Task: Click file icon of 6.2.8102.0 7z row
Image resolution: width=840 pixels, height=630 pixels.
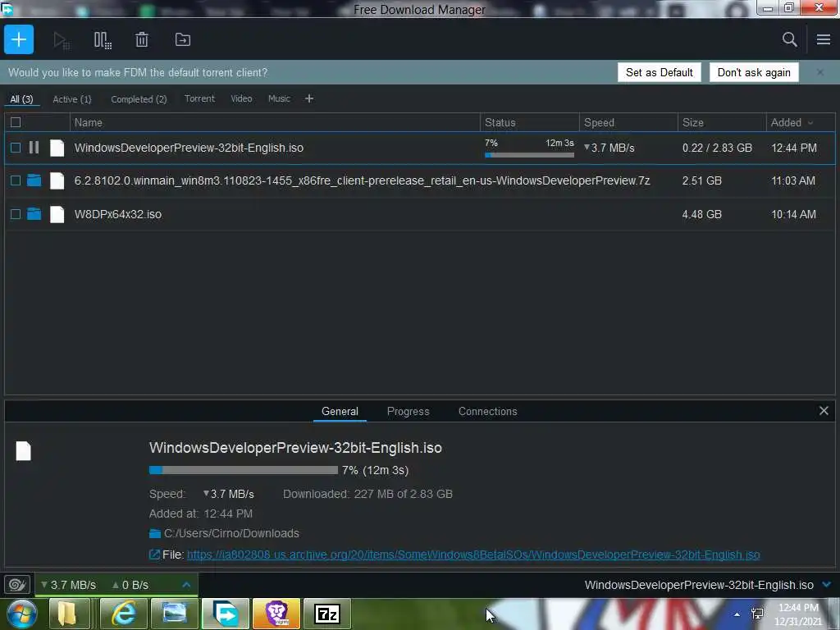Action: (x=57, y=180)
